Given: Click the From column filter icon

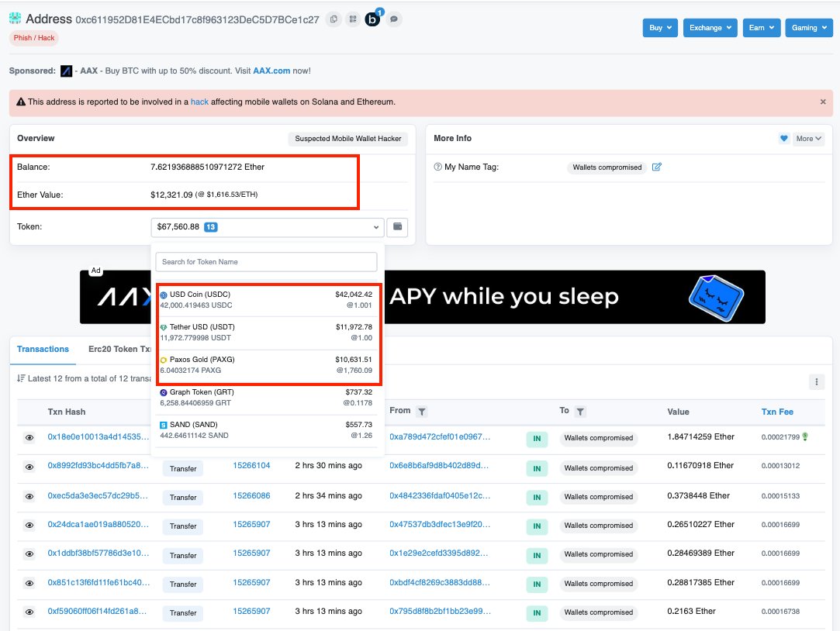Looking at the screenshot, I should [x=422, y=411].
